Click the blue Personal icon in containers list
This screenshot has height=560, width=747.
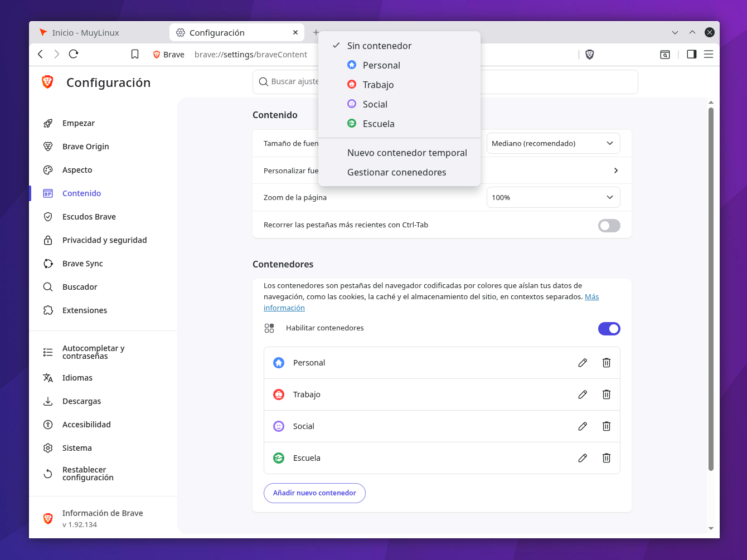pyautogui.click(x=279, y=363)
